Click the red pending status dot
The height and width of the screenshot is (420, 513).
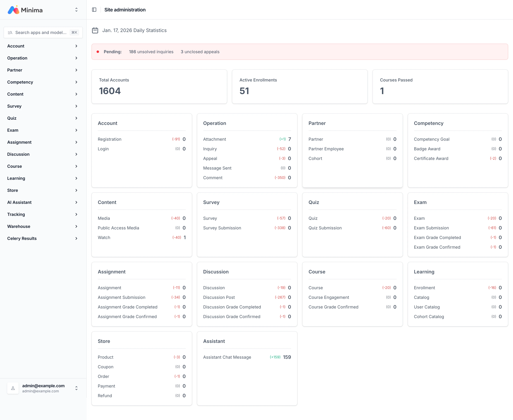pyautogui.click(x=98, y=52)
